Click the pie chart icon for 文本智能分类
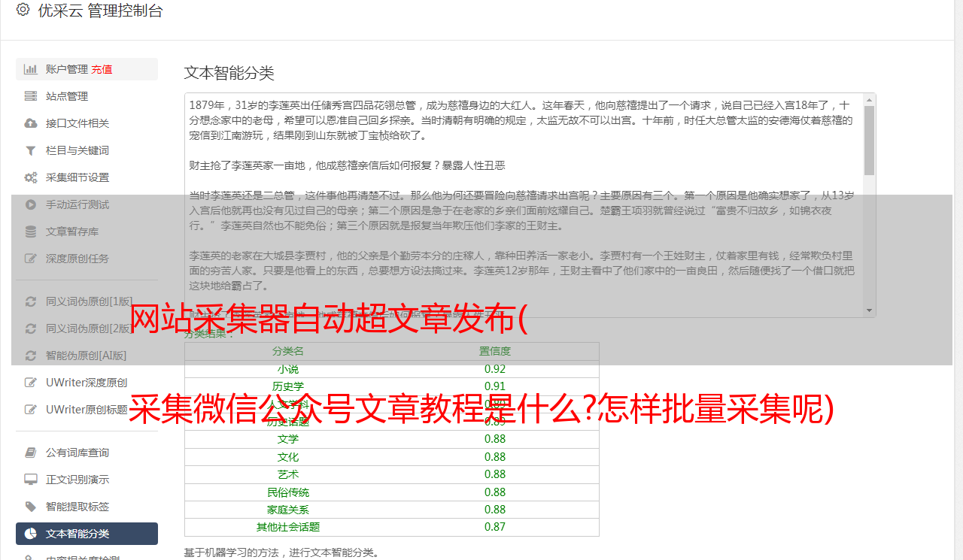This screenshot has height=560, width=963. pos(31,534)
